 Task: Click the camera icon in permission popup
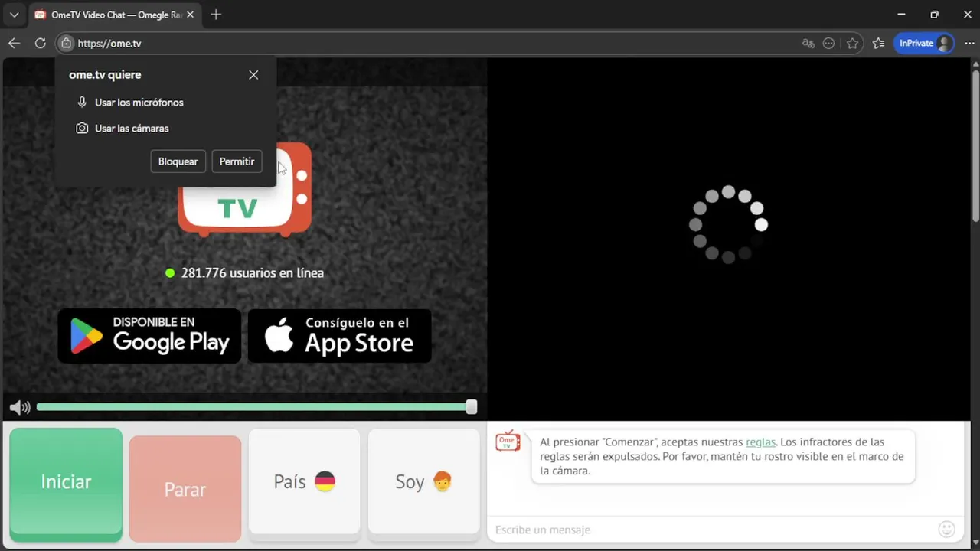pos(82,129)
